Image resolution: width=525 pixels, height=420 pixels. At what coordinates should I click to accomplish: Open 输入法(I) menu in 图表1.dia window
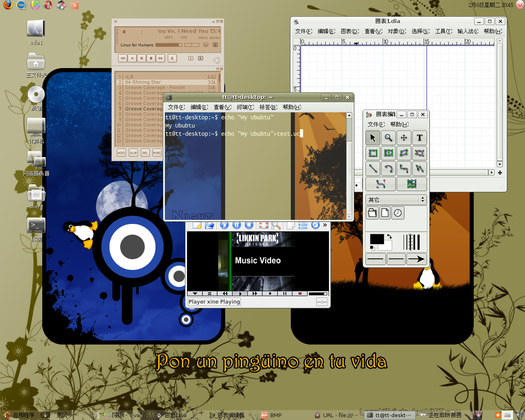(468, 31)
